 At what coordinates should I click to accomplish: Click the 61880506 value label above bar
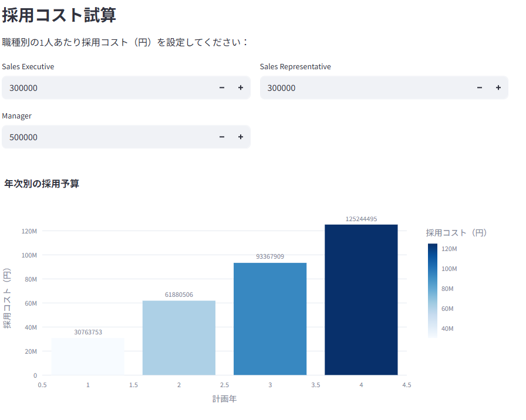(x=179, y=294)
